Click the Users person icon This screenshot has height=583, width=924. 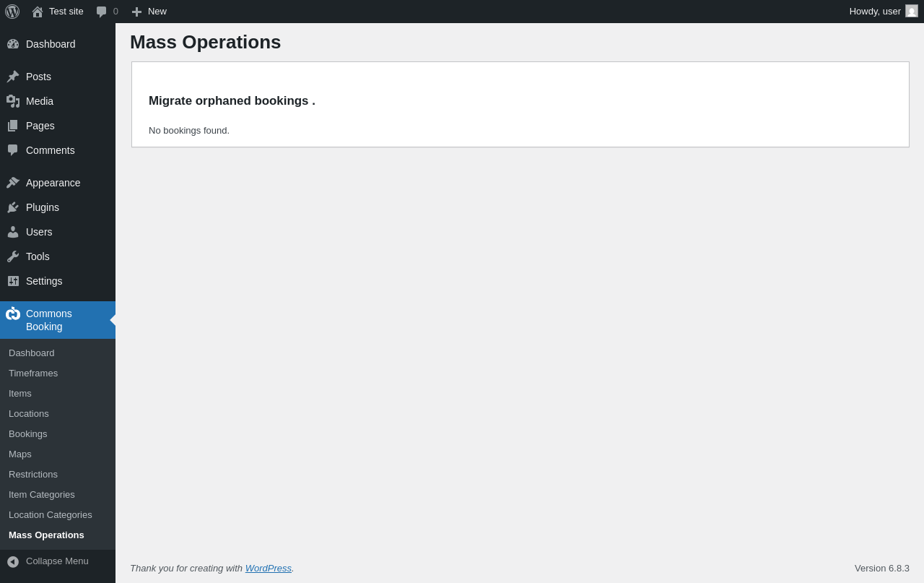[x=13, y=232]
